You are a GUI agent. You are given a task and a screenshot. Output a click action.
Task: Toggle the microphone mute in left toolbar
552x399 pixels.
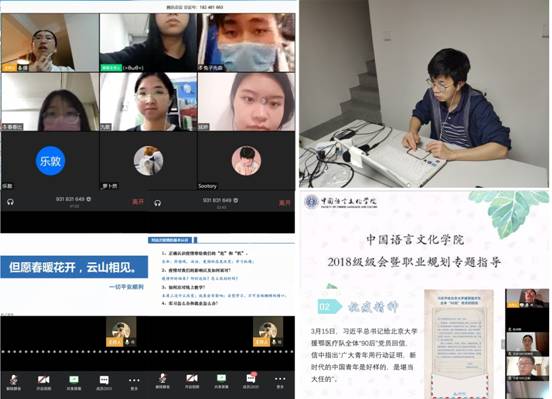tap(13, 380)
